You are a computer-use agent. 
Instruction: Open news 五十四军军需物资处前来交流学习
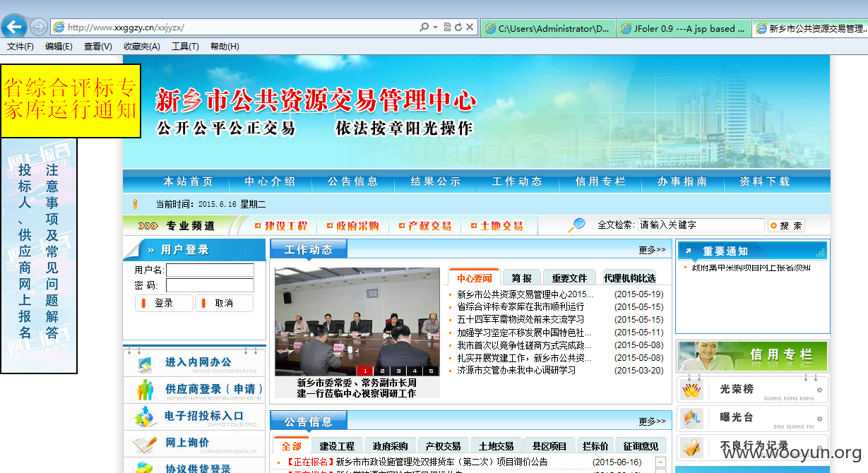pyautogui.click(x=521, y=320)
